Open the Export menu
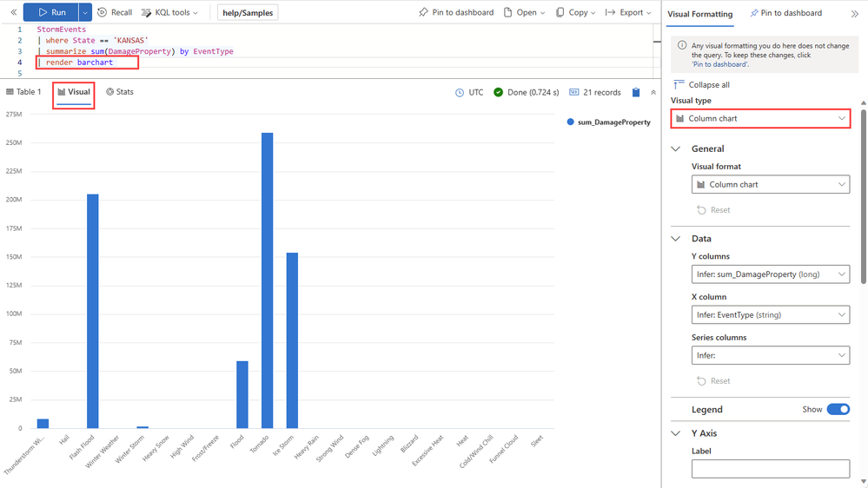The image size is (868, 488). click(627, 12)
